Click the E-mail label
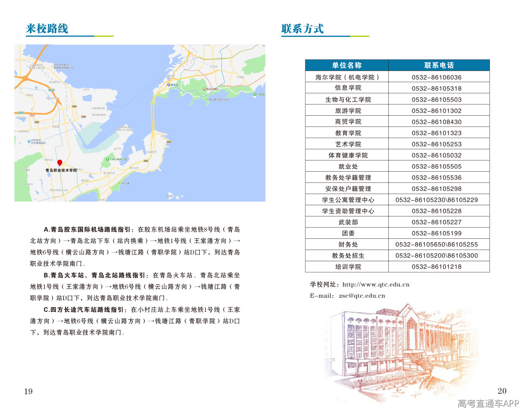Screen dimensions: 531x420 click(x=322, y=296)
